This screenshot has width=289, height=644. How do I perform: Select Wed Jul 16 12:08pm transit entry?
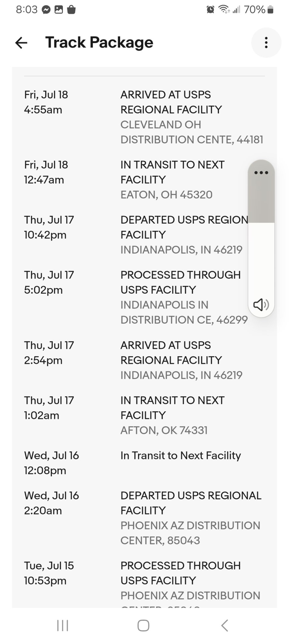[x=181, y=456]
